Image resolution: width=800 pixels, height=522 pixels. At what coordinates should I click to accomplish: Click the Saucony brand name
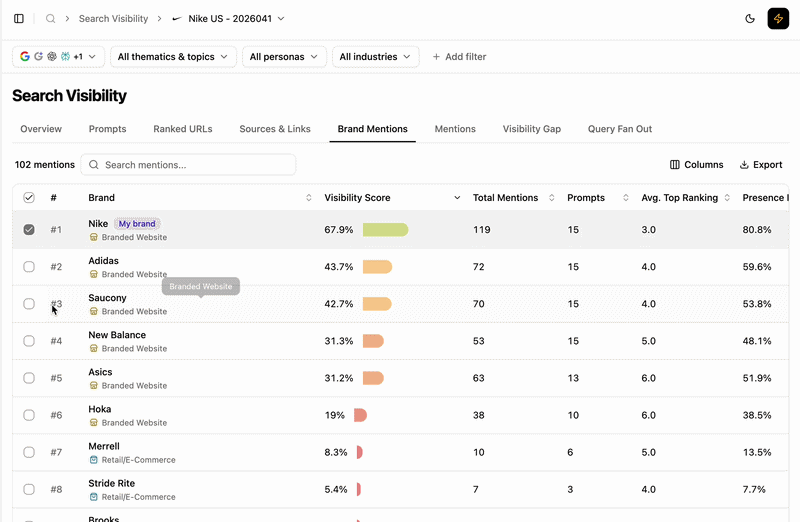107,298
